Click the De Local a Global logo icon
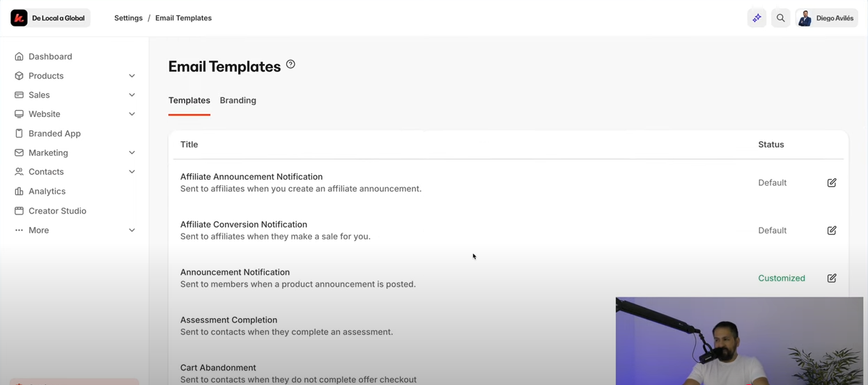868x385 pixels. 20,18
